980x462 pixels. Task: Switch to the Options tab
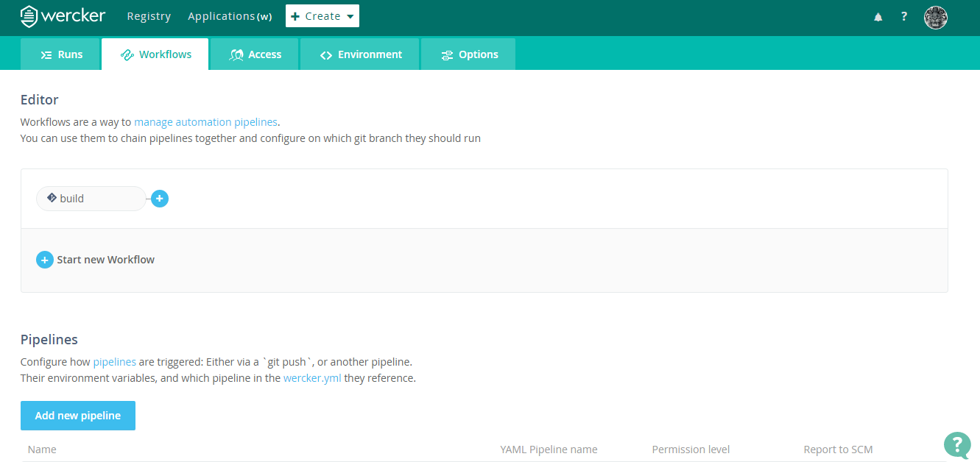(x=468, y=54)
